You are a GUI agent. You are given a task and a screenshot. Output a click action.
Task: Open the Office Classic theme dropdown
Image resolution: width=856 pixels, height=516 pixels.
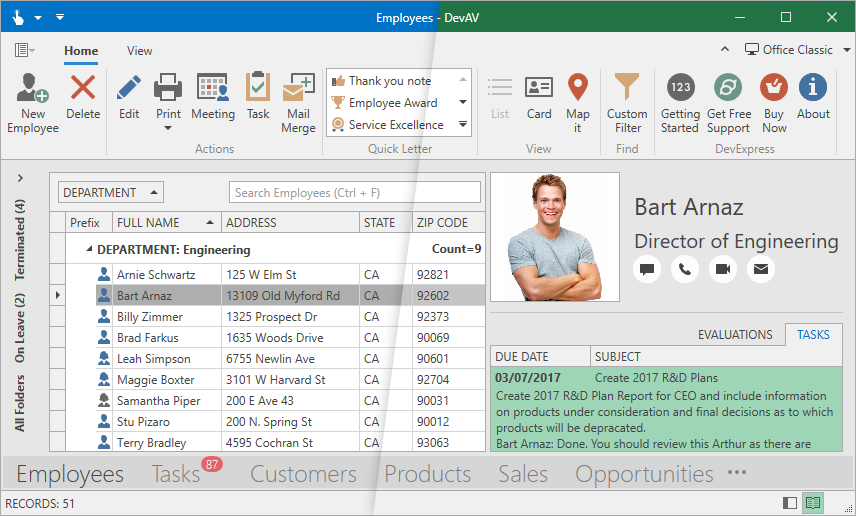[x=797, y=50]
